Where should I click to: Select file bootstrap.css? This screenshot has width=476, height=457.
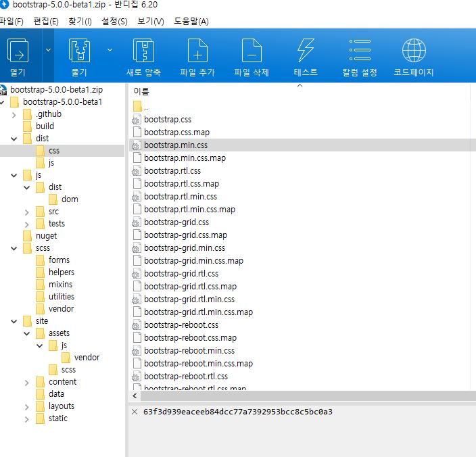pyautogui.click(x=168, y=120)
